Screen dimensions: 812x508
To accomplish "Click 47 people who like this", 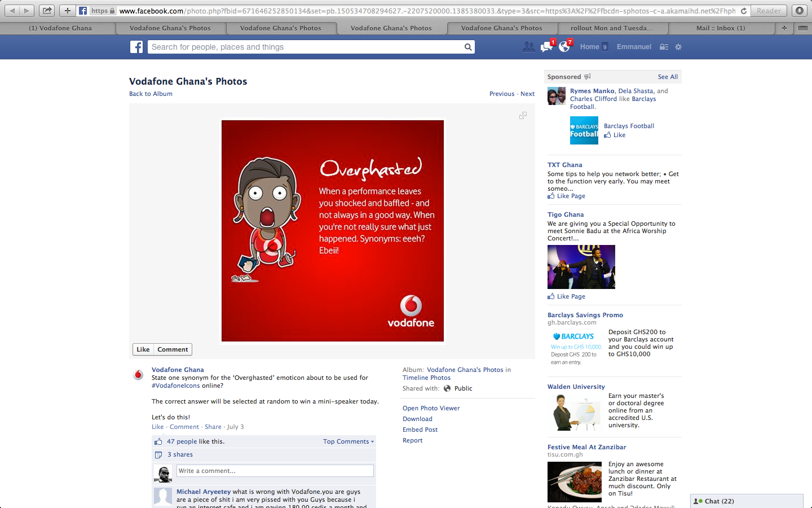I will (x=182, y=441).
